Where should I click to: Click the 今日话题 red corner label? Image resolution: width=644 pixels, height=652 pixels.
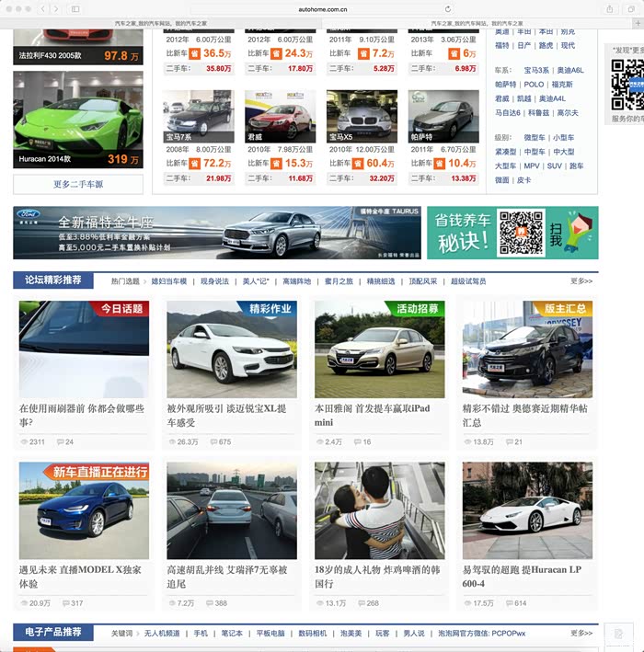coord(121,309)
